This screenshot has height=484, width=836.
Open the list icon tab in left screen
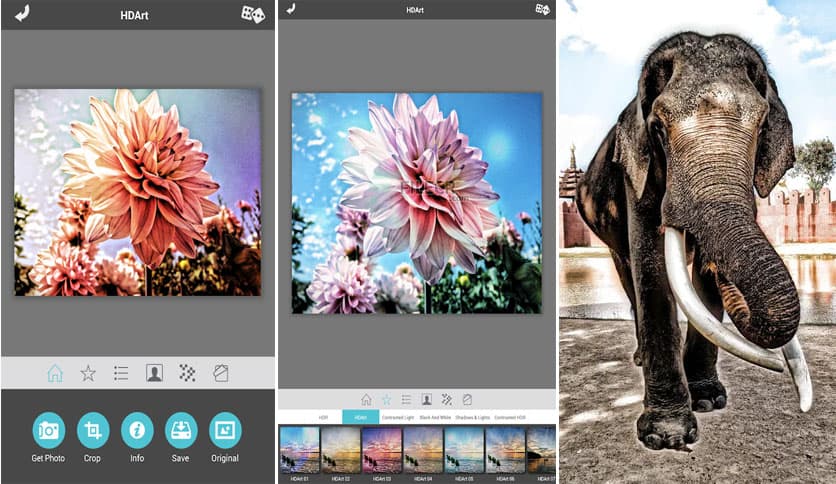pos(121,373)
